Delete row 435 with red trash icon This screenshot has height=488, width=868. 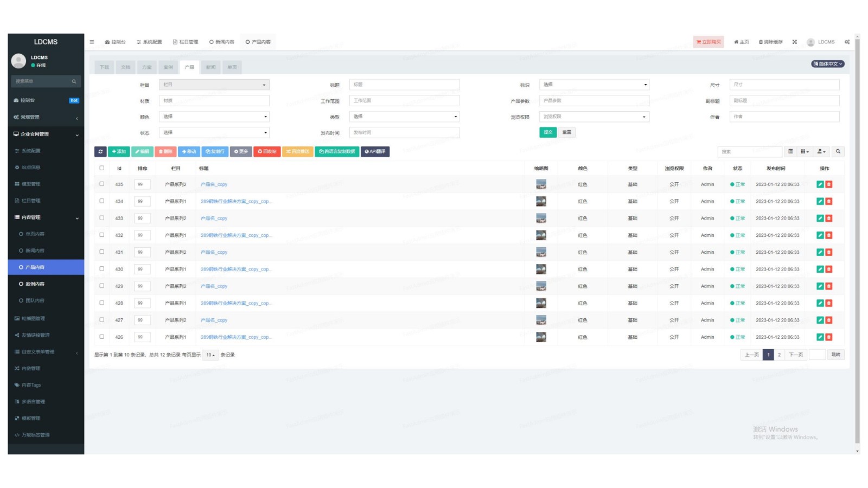click(x=829, y=184)
